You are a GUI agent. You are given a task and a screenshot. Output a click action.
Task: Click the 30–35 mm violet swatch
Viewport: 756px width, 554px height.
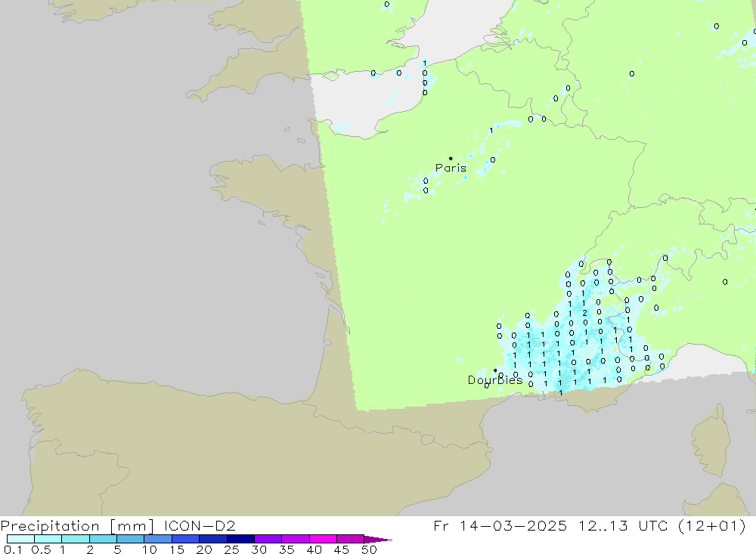pyautogui.click(x=268, y=539)
